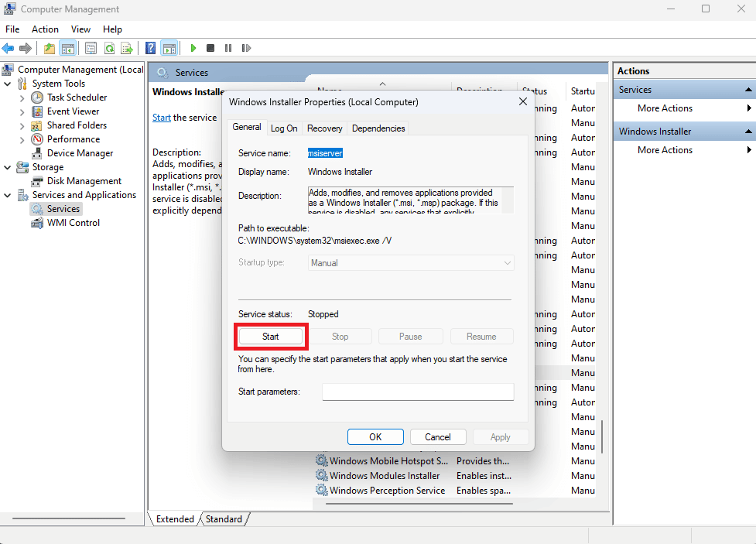Click the Start the service link
This screenshot has height=544, width=756.
coord(162,118)
